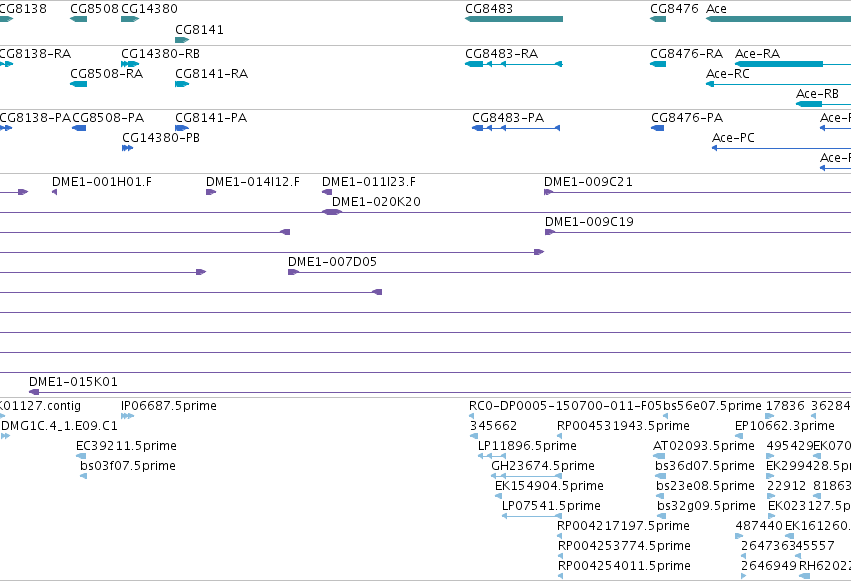Click the CG8476 gene glyph
The height and width of the screenshot is (581, 851).
[x=658, y=19]
